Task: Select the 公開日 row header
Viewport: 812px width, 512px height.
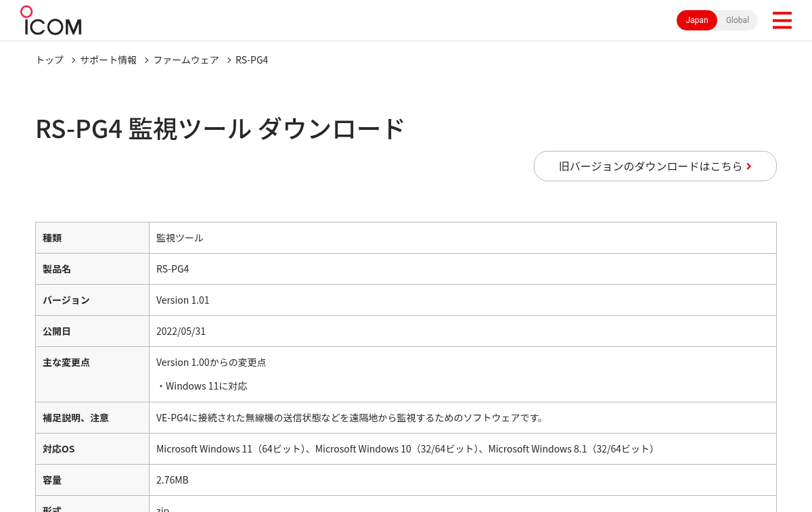Action: (x=93, y=331)
